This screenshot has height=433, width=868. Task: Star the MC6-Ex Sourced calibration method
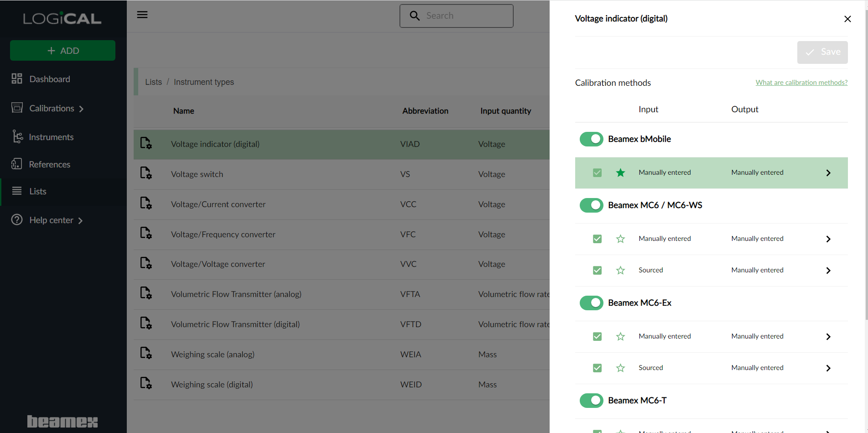[x=620, y=368]
